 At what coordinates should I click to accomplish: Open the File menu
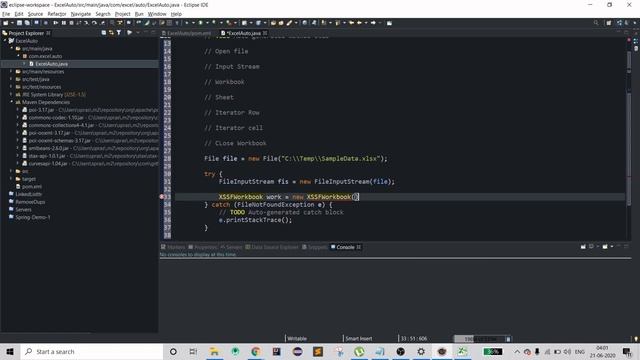coord(6,14)
